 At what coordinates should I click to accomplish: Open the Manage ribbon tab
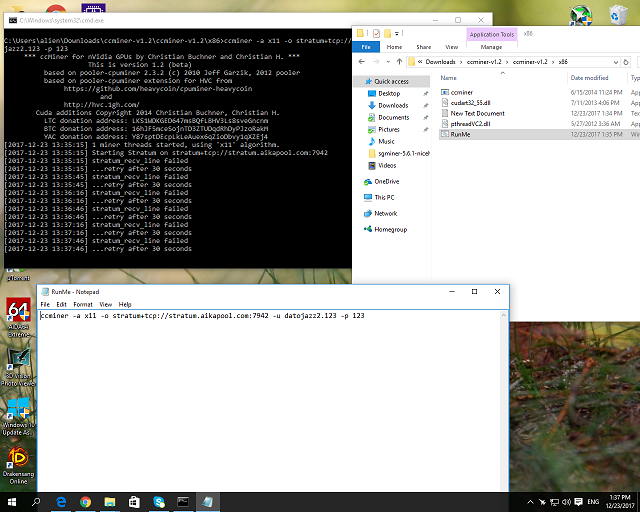click(x=491, y=47)
